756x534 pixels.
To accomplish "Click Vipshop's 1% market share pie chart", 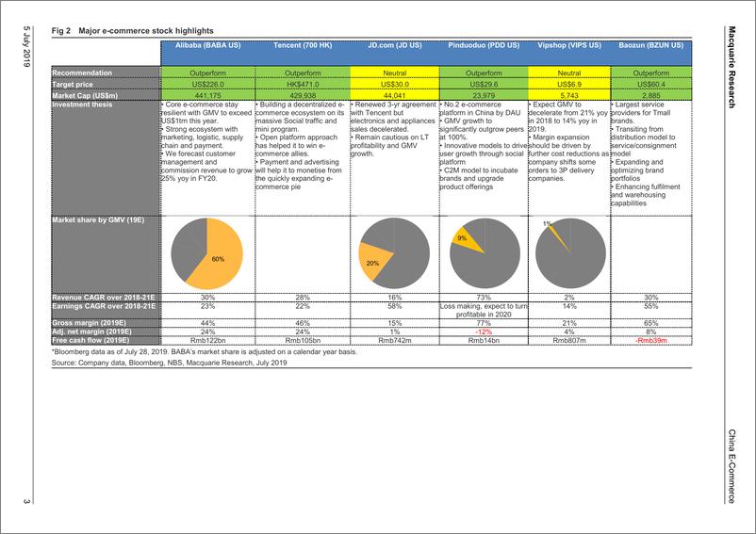I will [570, 253].
